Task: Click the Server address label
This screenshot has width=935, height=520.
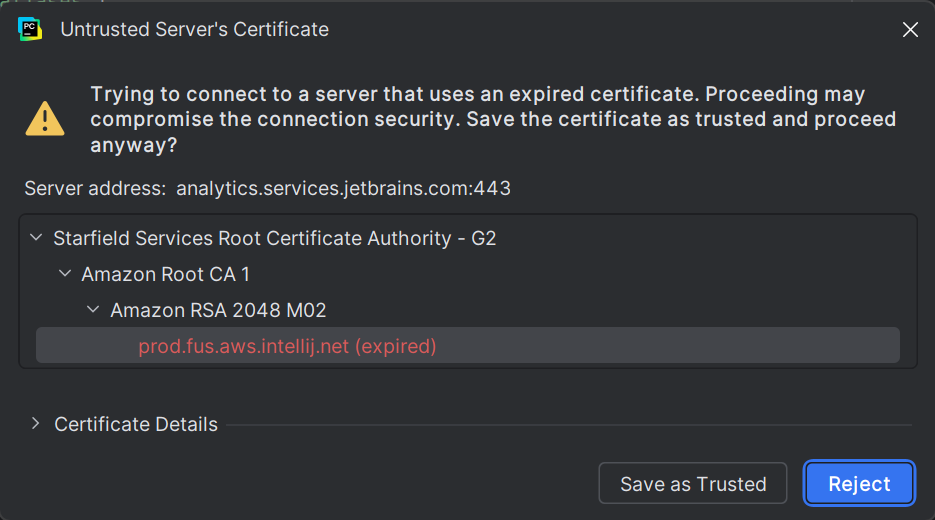Action: [95, 188]
